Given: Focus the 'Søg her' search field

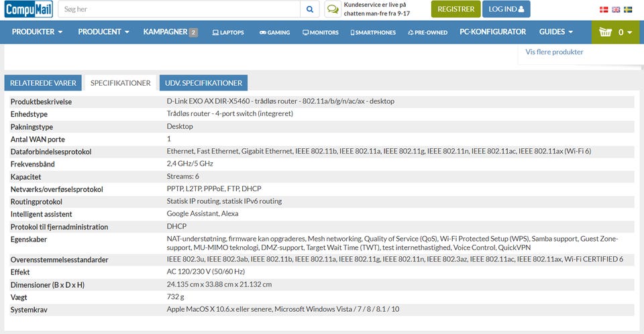Looking at the screenshot, I should pyautogui.click(x=180, y=9).
